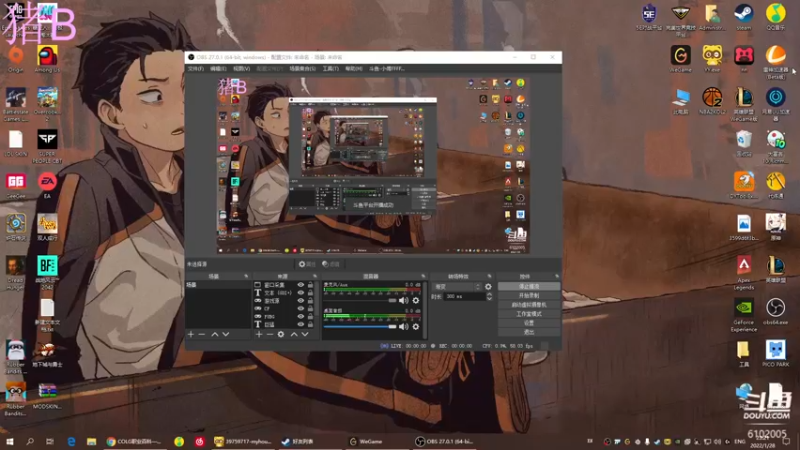Decrease transition duration with the down stepper
Screen dimensions: 800x450
pyautogui.click(x=489, y=298)
